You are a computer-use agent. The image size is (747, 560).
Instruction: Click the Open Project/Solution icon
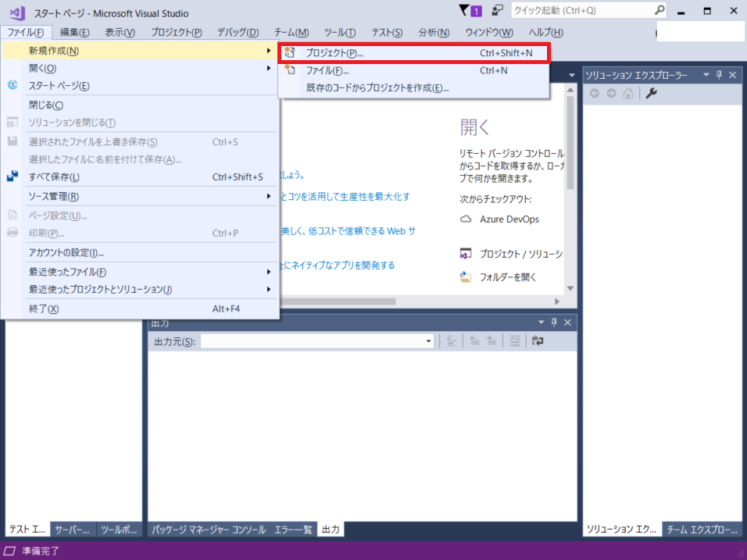point(466,254)
